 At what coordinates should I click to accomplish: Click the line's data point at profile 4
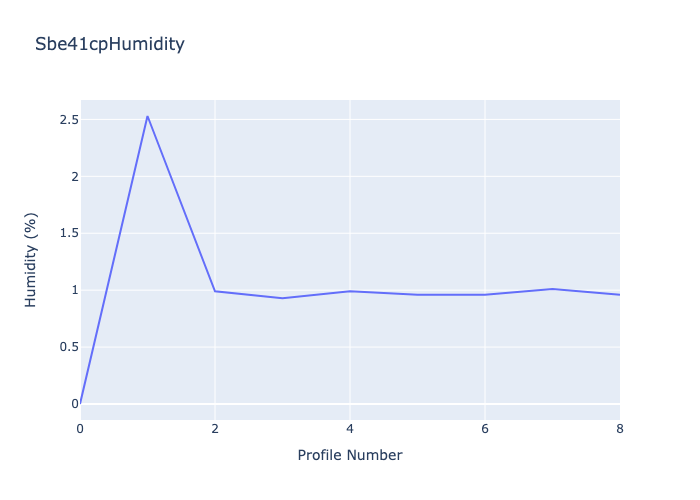click(x=350, y=291)
